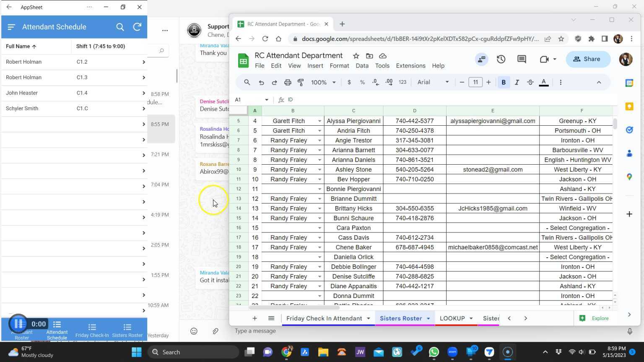Open the Format menu
644x362 pixels.
coord(339,65)
